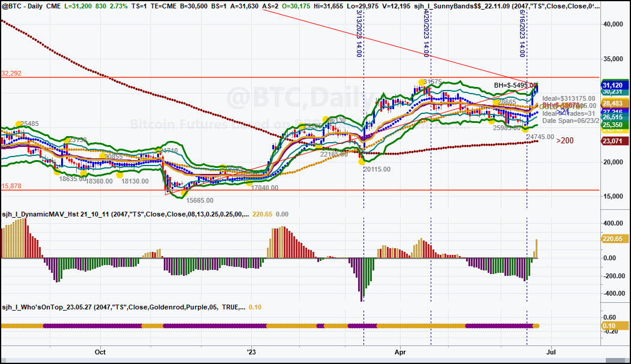
Task: Click the 18635.00 pivot low label
Action: (x=73, y=179)
